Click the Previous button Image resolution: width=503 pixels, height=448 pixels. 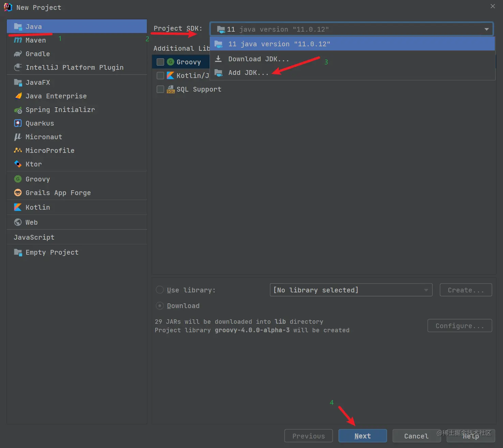point(308,436)
